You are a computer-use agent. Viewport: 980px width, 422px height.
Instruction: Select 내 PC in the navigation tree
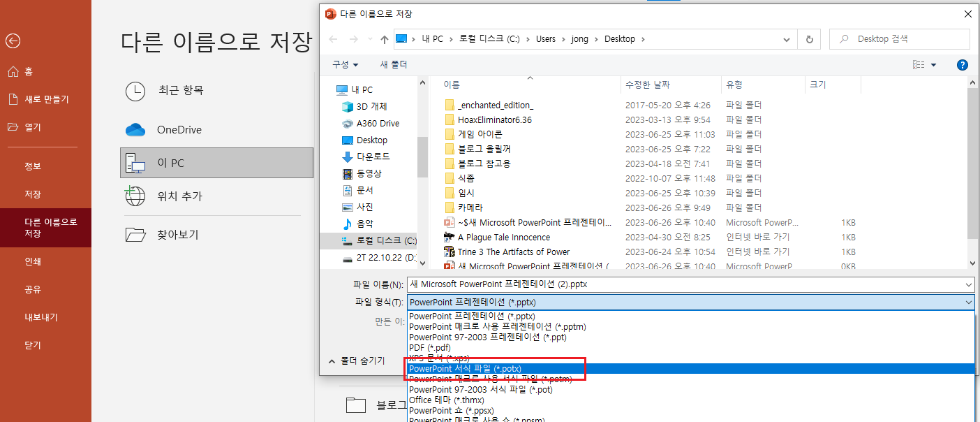click(355, 90)
